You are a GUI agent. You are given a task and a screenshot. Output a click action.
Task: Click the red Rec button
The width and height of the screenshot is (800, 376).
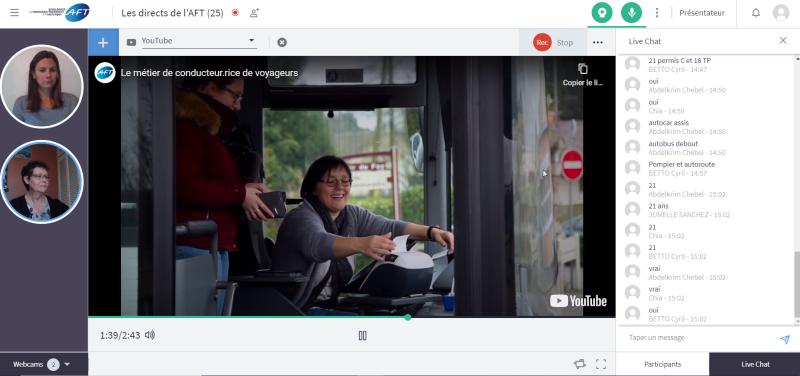coord(542,42)
